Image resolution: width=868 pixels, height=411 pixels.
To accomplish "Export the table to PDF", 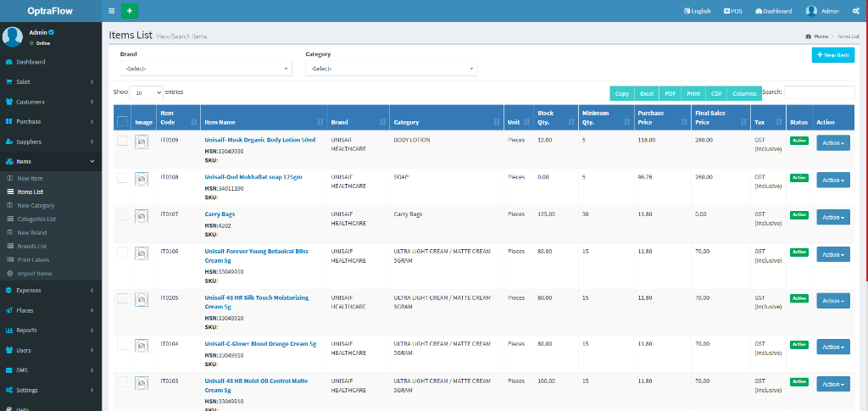I will click(x=670, y=93).
